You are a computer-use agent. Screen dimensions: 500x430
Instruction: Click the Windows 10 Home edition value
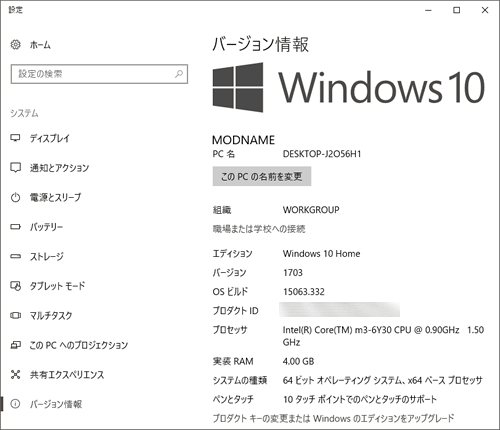click(x=321, y=254)
